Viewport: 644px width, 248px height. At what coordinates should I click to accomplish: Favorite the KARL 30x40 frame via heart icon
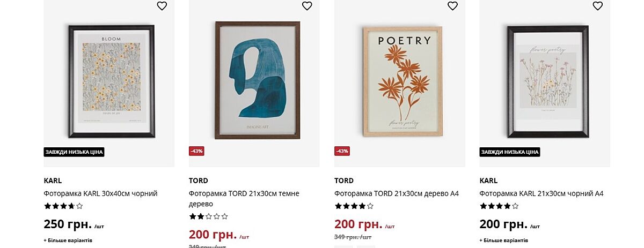pyautogui.click(x=162, y=6)
